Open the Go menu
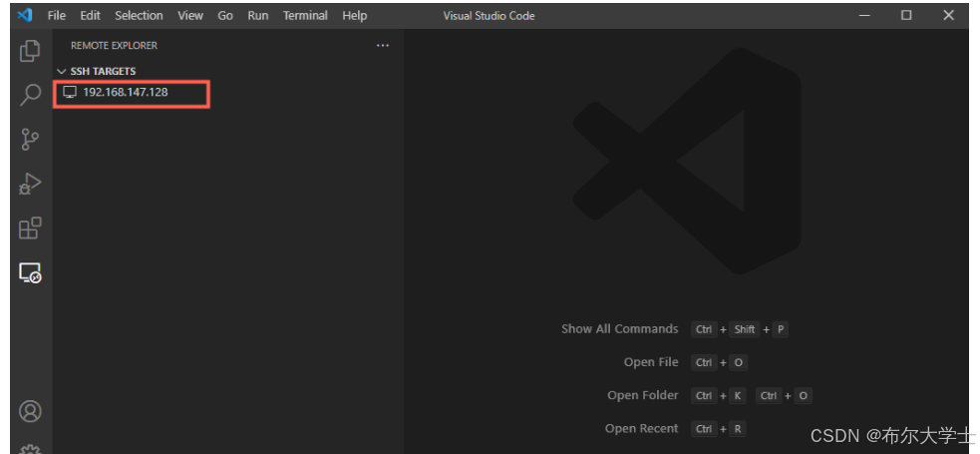This screenshot has width=980, height=454. coord(225,16)
